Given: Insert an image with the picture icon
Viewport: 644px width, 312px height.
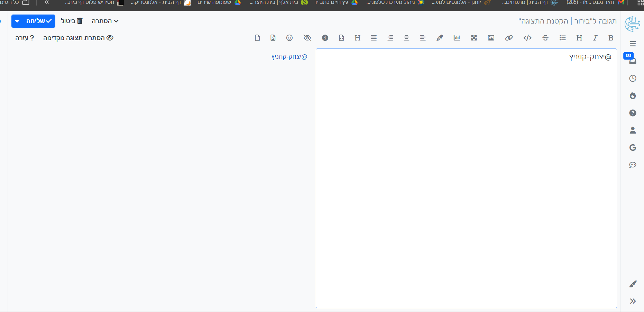Looking at the screenshot, I should [491, 38].
